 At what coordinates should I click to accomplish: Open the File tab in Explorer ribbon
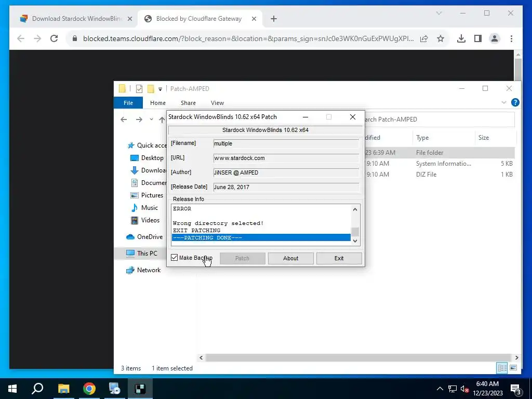[128, 103]
